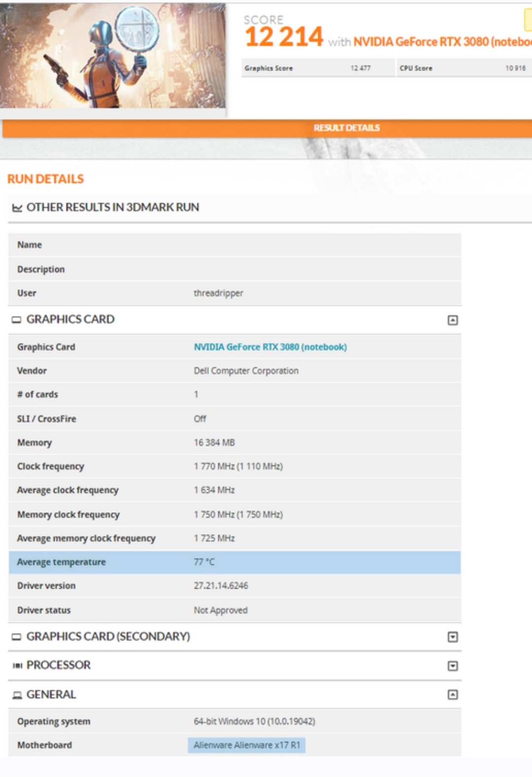Click the Graphics Card (Secondary) section icon
Screen dimensions: 532x777
click(17, 637)
